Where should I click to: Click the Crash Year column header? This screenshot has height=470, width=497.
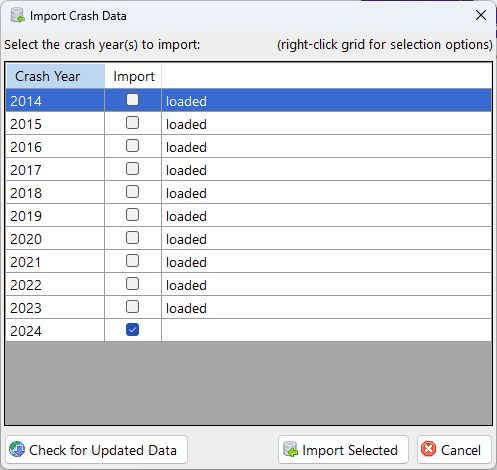click(55, 76)
